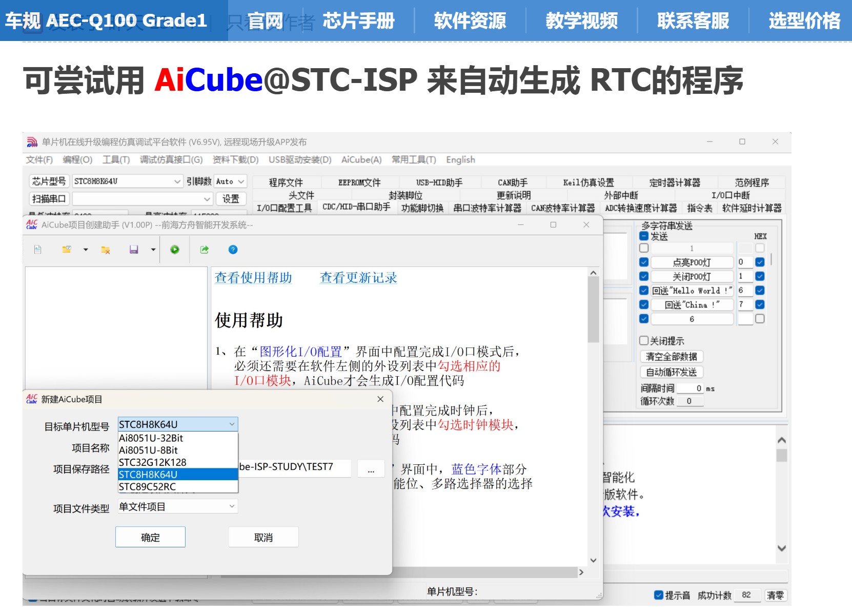Close the 新建AiCube项目 dialog

point(380,399)
